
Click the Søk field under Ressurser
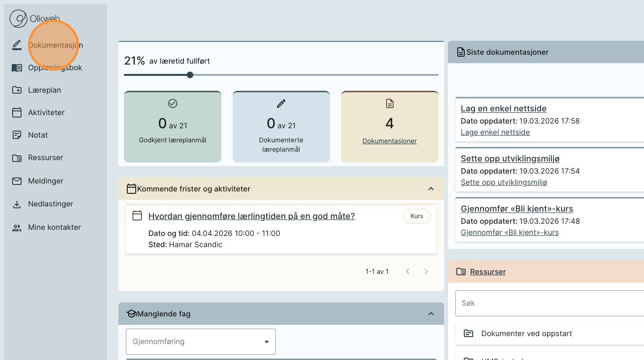click(x=548, y=303)
